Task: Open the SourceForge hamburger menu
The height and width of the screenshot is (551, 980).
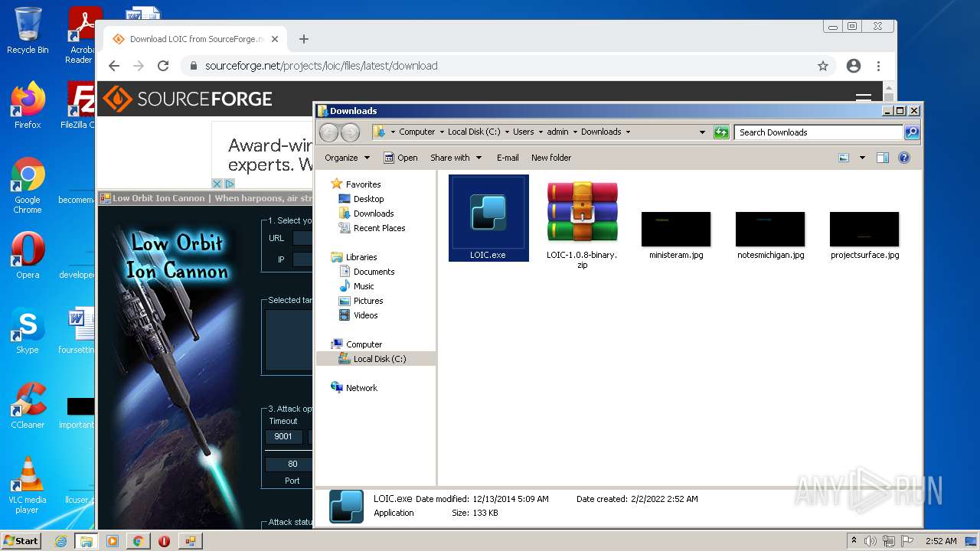Action: 864,99
